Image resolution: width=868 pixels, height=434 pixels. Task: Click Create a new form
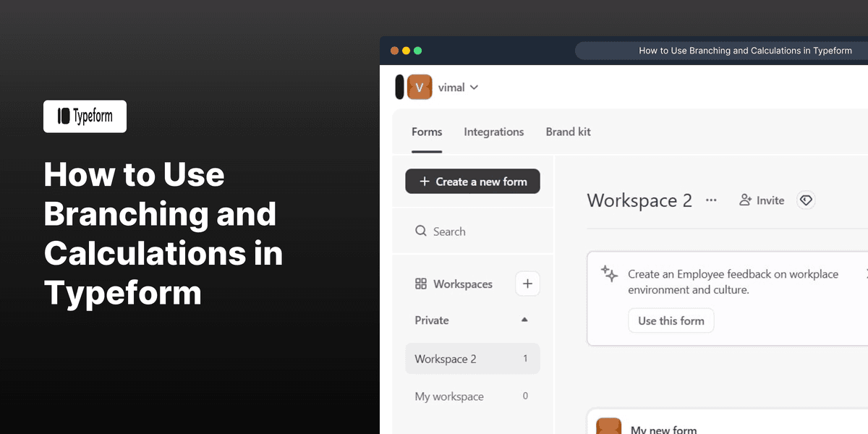[472, 181]
